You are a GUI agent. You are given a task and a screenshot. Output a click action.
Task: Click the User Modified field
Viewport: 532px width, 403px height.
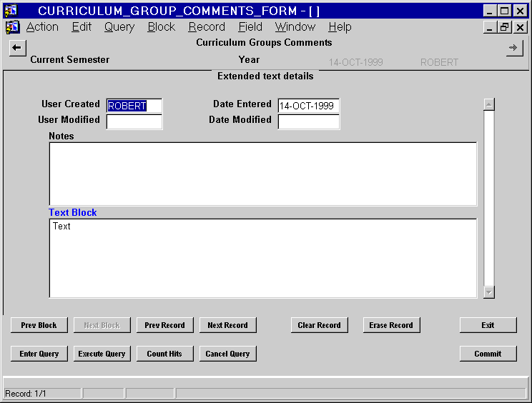[x=134, y=121]
